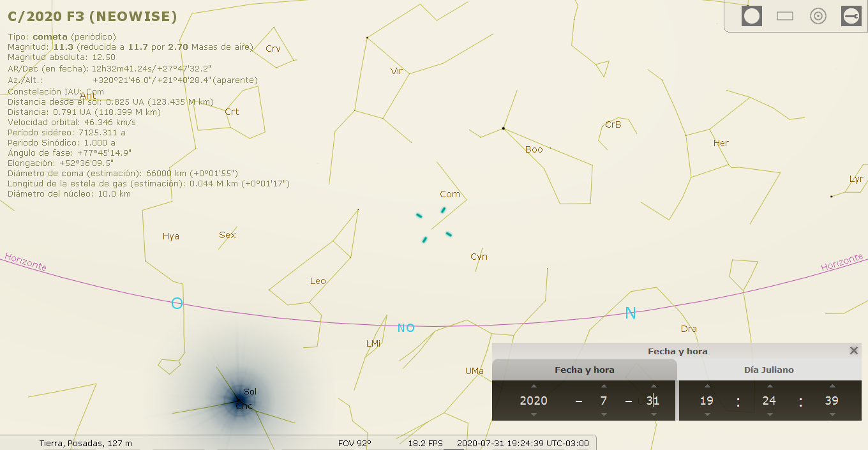Select the Fecha y hora tab
The width and height of the screenshot is (868, 450).
585,370
